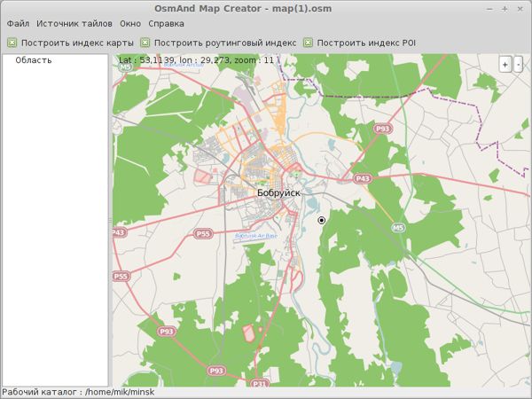The image size is (532, 399).
Task: Click the Рабочий каталог status bar text
Action: coord(78,392)
